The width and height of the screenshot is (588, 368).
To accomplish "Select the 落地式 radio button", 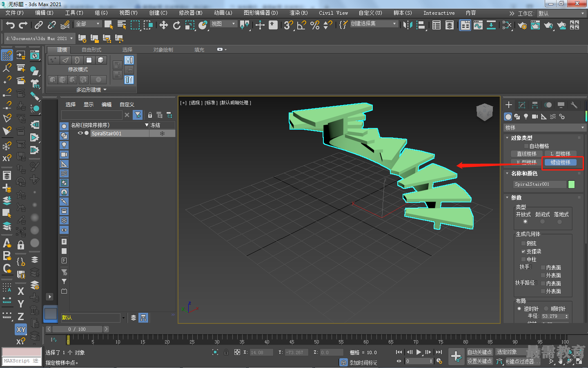I will pyautogui.click(x=559, y=222).
